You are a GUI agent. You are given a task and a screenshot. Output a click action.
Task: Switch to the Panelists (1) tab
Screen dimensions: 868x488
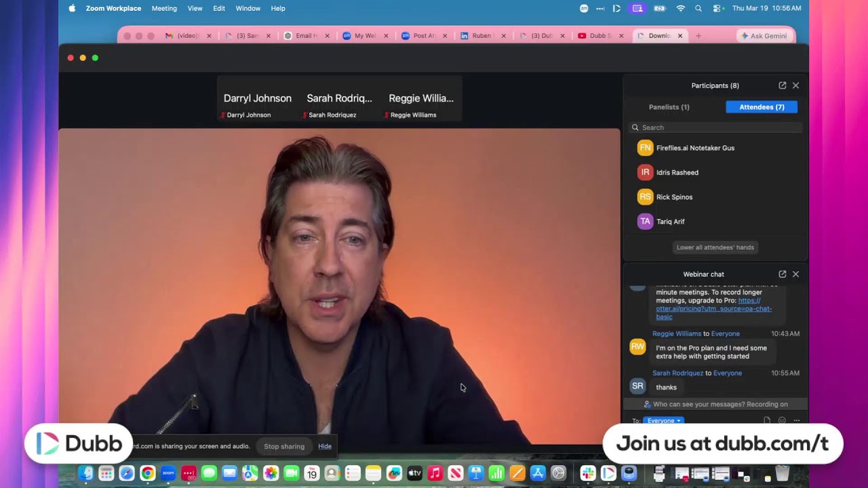point(669,107)
